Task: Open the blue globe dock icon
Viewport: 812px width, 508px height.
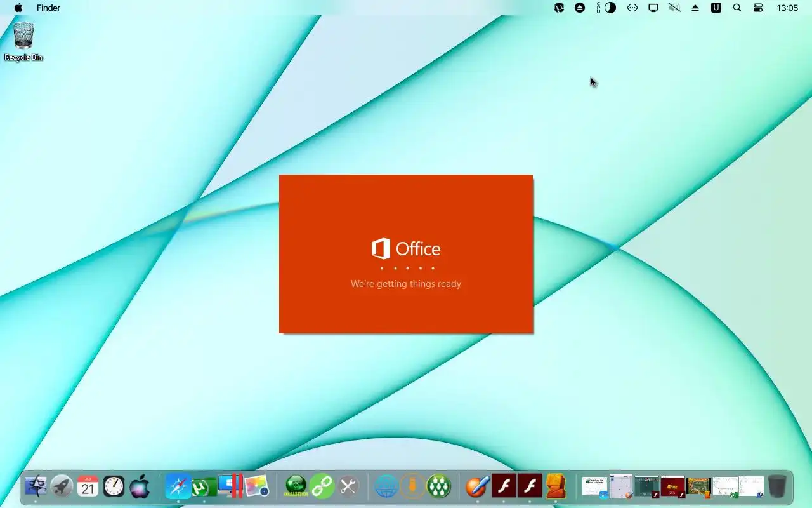Action: pyautogui.click(x=386, y=486)
